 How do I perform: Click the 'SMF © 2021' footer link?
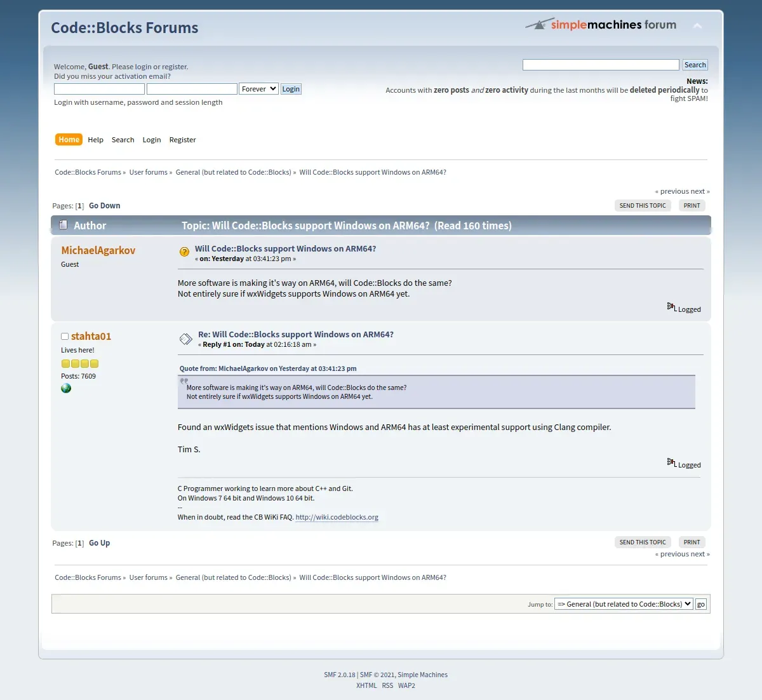[377, 675]
